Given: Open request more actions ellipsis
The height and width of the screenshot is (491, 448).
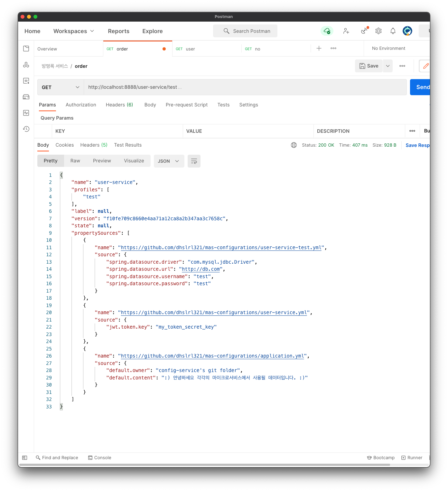Looking at the screenshot, I should tap(402, 66).
